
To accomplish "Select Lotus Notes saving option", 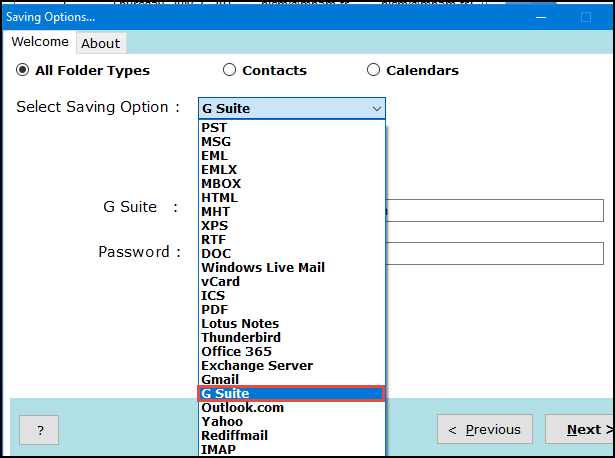I will click(292, 324).
